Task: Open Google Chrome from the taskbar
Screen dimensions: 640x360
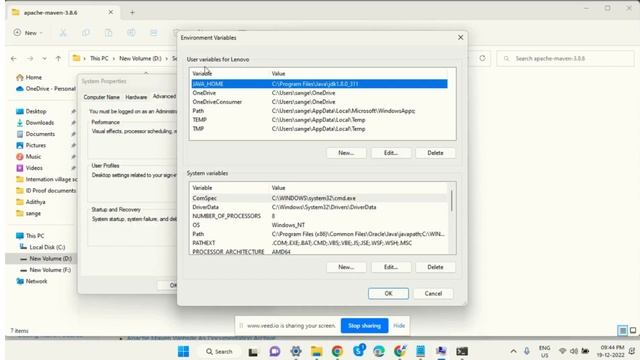Action: (337, 351)
